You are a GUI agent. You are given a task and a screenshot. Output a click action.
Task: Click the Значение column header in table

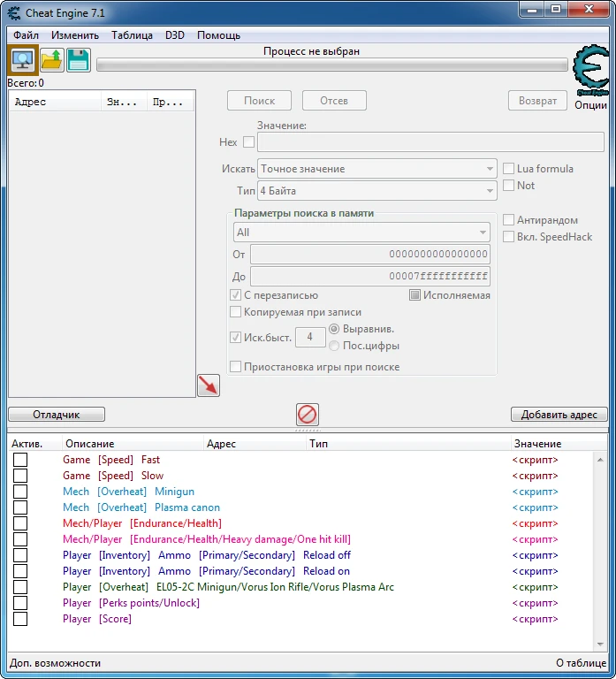559,444
